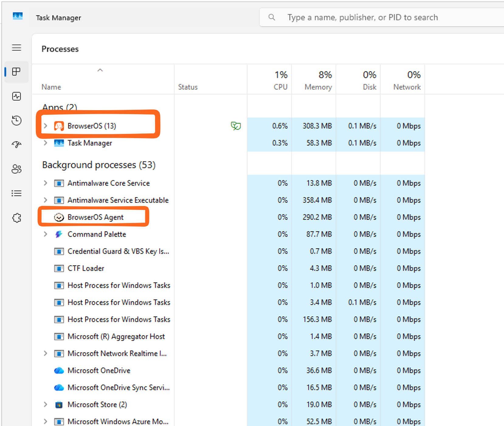
Task: Expand the Task Manager process entry
Action: [45, 143]
